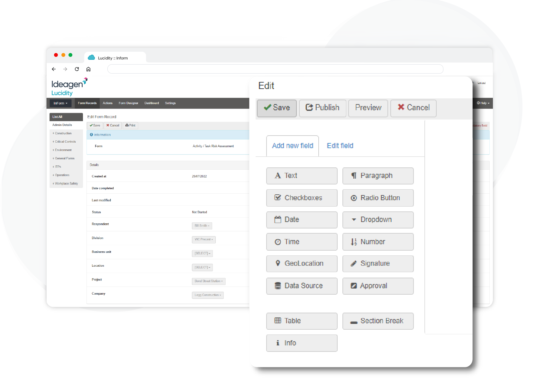Click the Print icon on Edit Form Record
The height and width of the screenshot is (392, 545).
(x=130, y=125)
